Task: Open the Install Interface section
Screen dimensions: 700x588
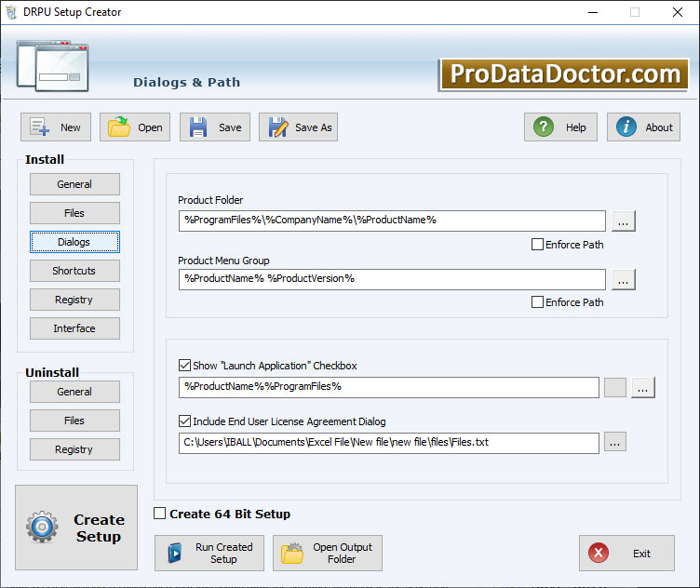Action: (74, 328)
